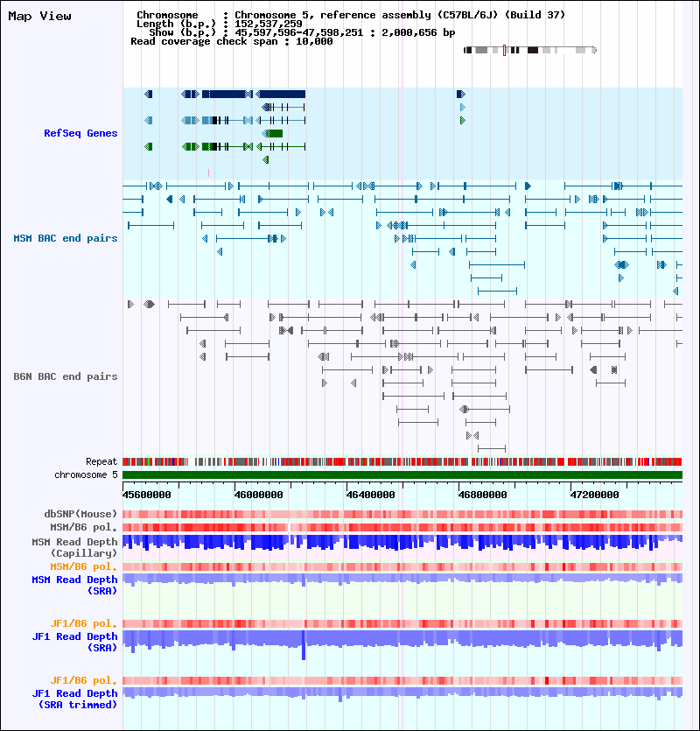Image resolution: width=700 pixels, height=731 pixels.
Task: Click the pink tick mark below RefSeq genes
Action: pos(208,172)
